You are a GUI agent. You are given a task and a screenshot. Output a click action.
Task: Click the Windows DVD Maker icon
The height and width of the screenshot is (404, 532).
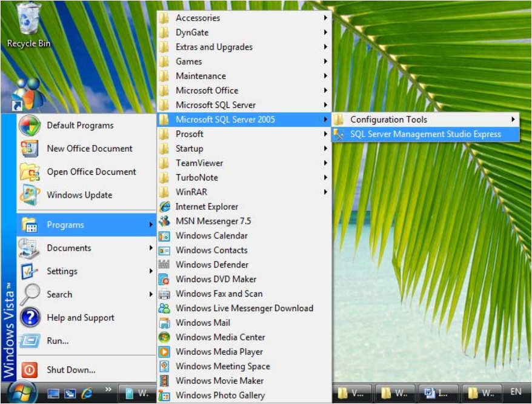(165, 279)
